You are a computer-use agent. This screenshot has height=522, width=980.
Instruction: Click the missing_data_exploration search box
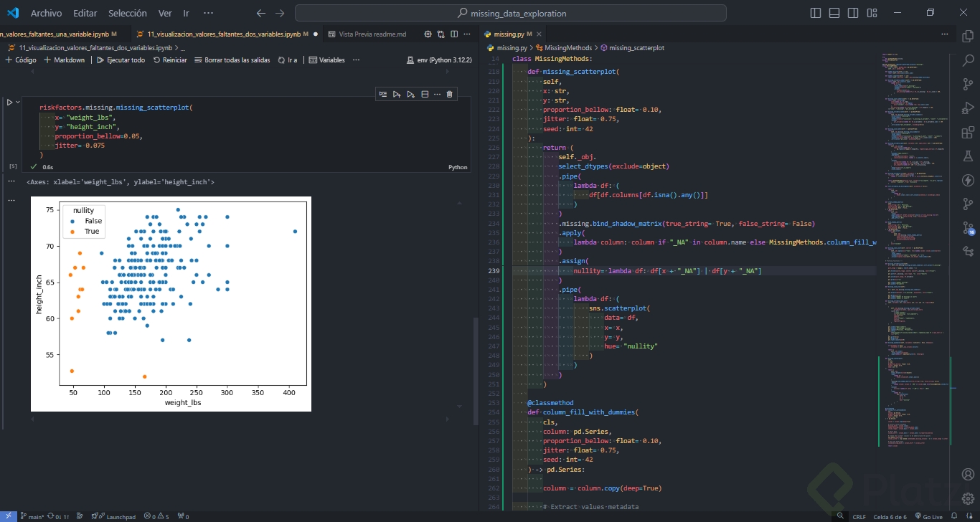511,13
